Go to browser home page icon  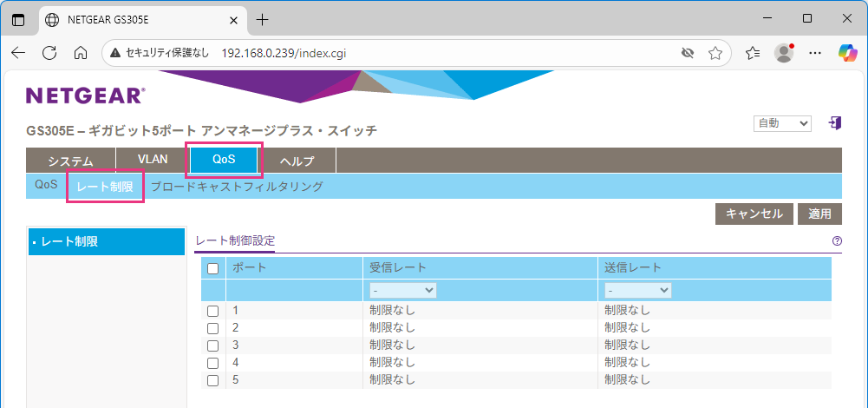(81, 53)
